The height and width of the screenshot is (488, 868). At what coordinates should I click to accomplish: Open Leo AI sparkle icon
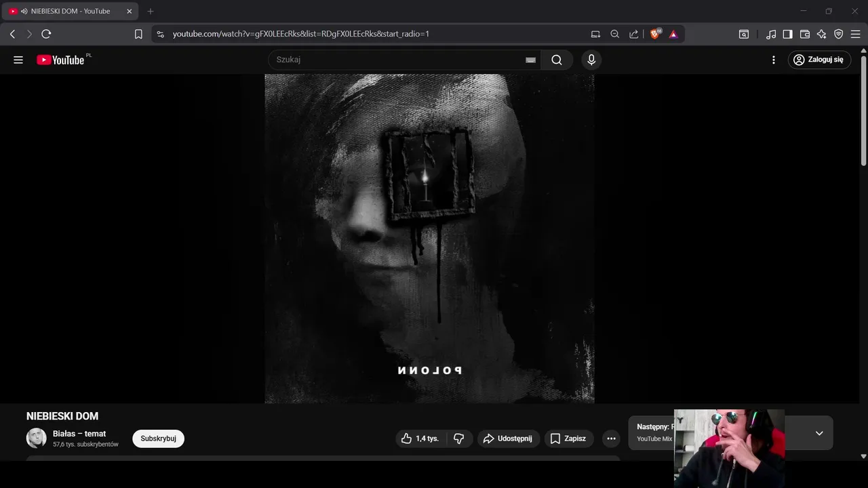[x=822, y=34]
